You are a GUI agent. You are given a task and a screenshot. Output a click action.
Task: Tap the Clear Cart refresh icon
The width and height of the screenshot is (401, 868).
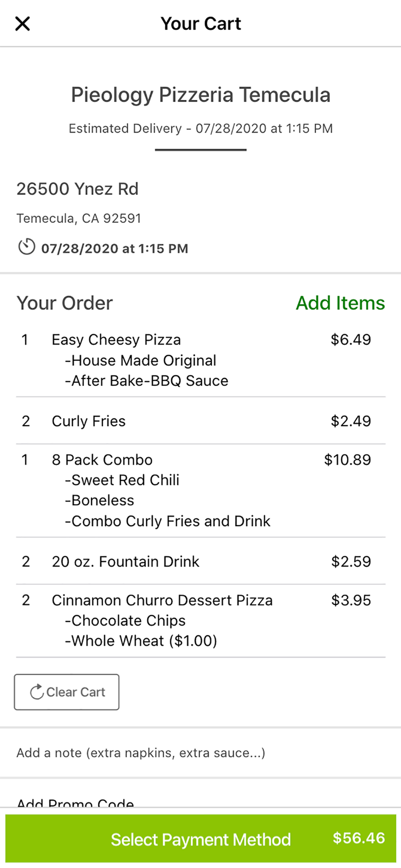[x=36, y=692]
